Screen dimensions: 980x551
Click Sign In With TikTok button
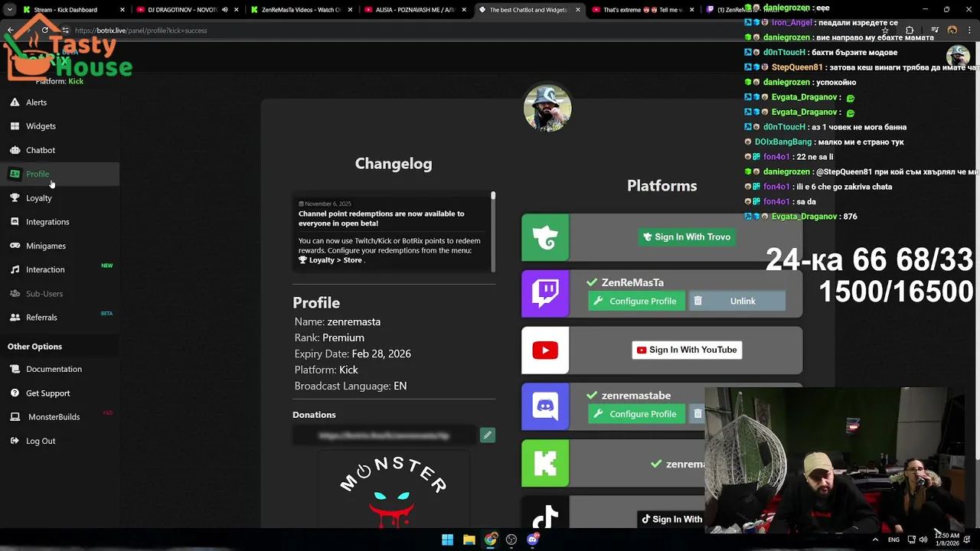pyautogui.click(x=671, y=520)
